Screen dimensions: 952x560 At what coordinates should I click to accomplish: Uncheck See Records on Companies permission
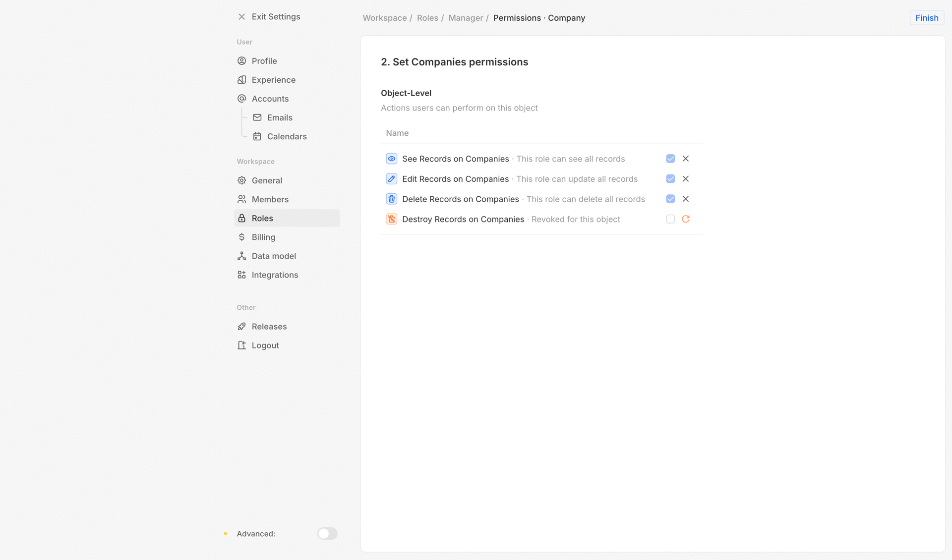[x=670, y=159]
